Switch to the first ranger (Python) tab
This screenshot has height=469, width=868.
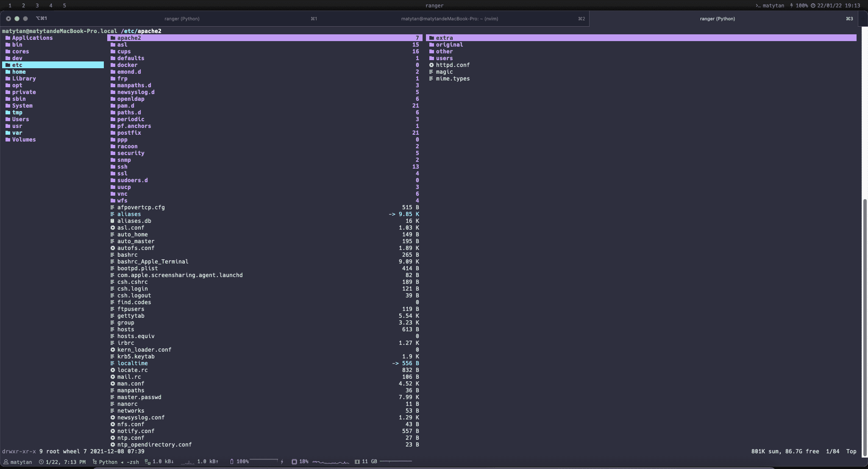(x=182, y=19)
